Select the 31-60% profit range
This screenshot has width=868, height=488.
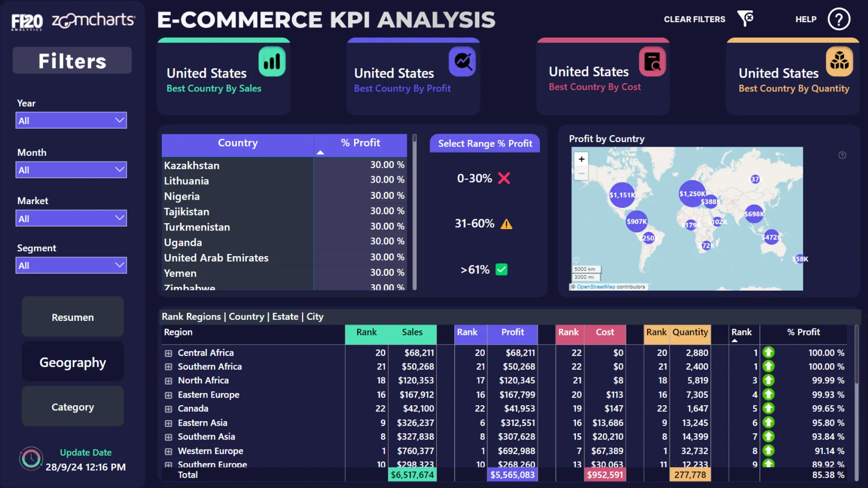pos(484,224)
